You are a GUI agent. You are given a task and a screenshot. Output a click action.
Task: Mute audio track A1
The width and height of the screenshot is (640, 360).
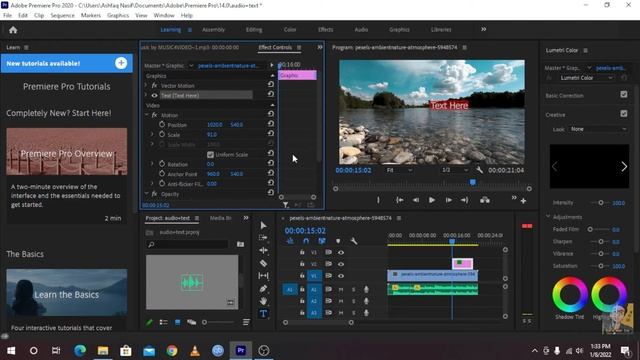point(341,289)
